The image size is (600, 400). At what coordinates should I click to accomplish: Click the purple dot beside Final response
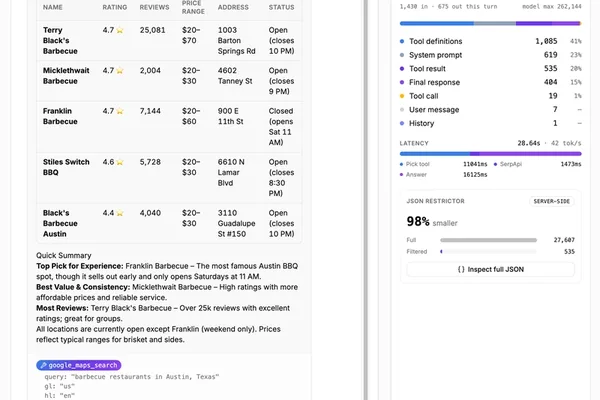tap(402, 82)
